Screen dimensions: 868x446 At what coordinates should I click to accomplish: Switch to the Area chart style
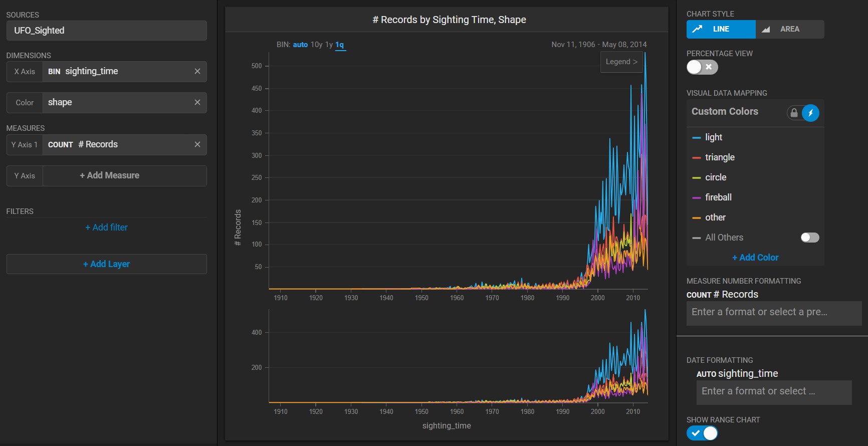click(x=789, y=29)
